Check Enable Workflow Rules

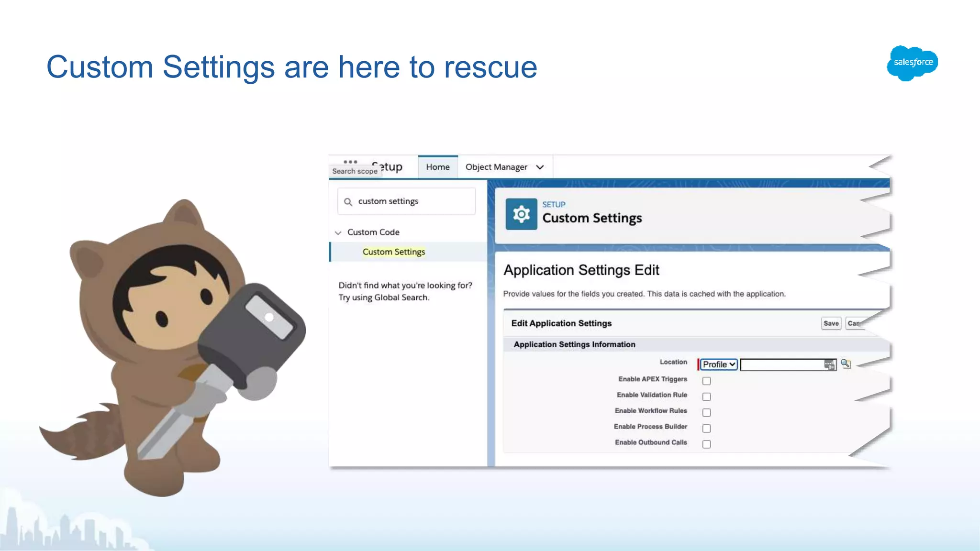point(706,412)
